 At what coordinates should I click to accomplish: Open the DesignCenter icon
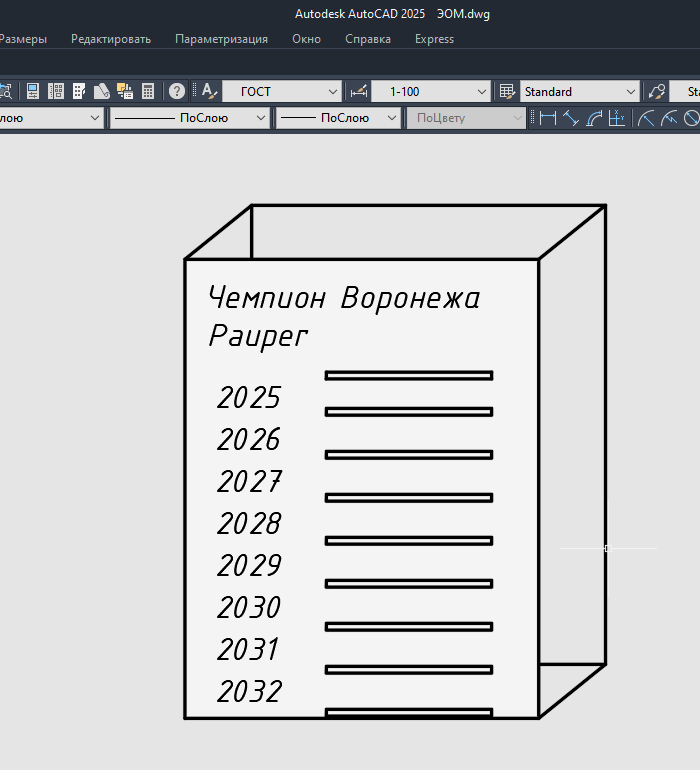coord(56,91)
